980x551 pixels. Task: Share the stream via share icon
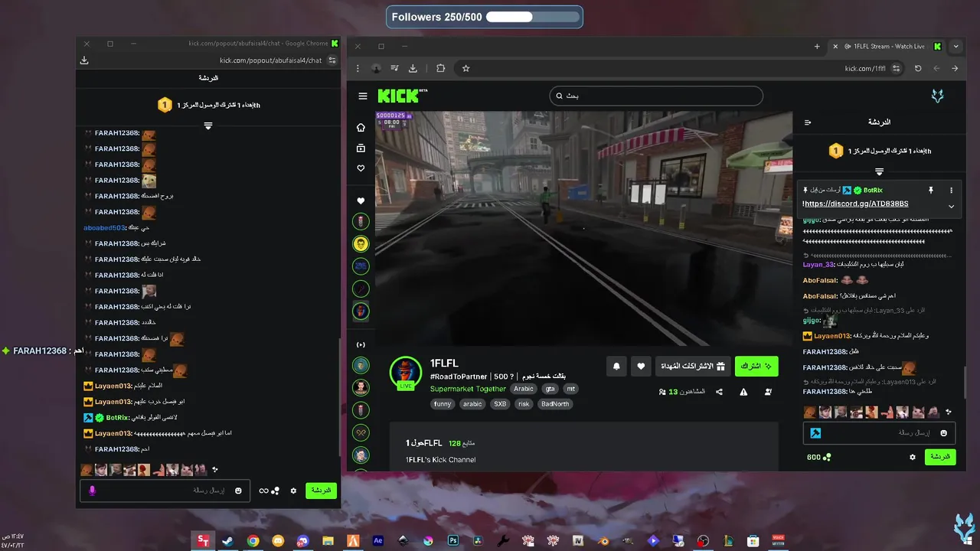[719, 392]
